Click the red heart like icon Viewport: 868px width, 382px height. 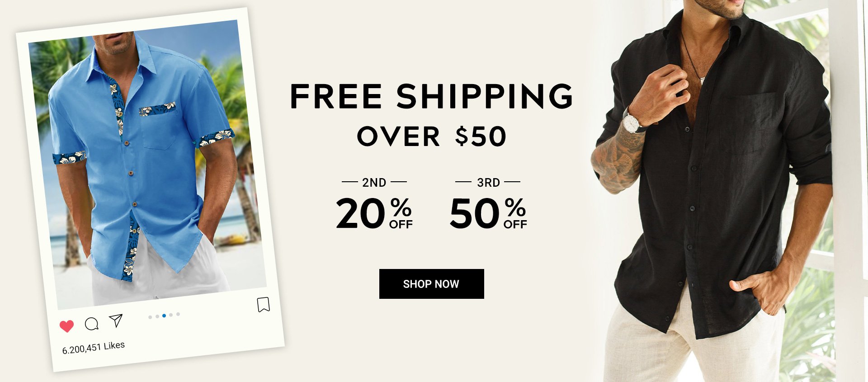[66, 326]
